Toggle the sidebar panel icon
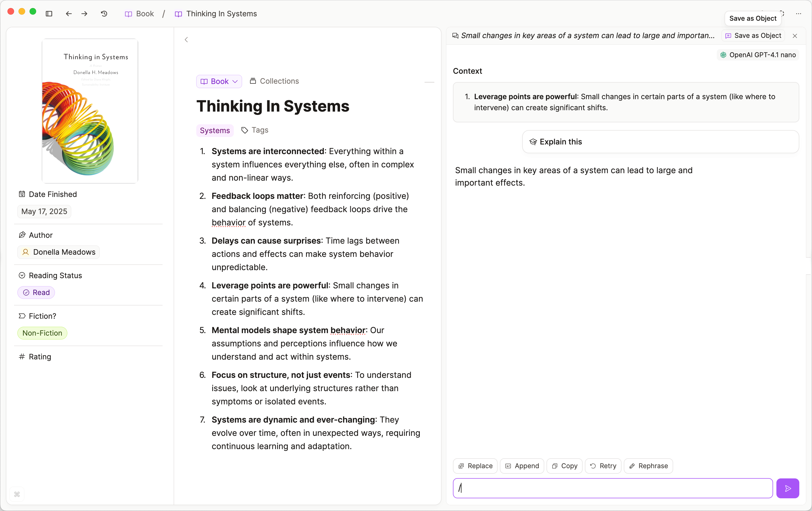The image size is (812, 511). pos(49,14)
